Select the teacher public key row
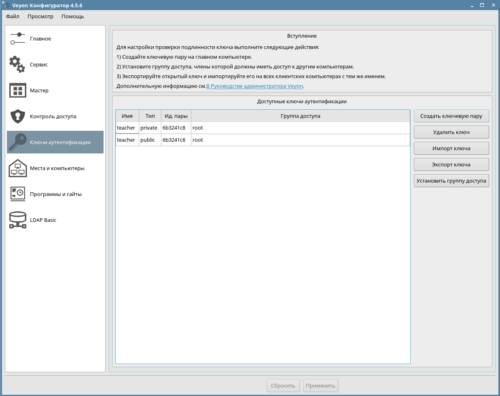This screenshot has width=500, height=396. [263, 140]
